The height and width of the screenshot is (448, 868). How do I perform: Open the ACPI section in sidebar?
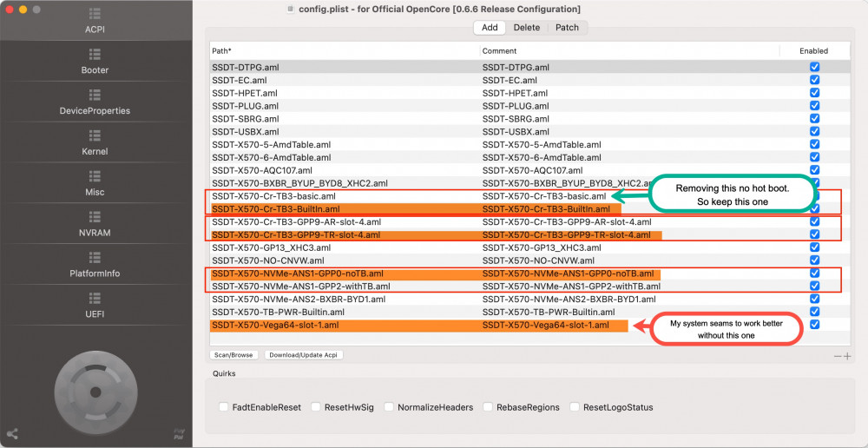(95, 21)
